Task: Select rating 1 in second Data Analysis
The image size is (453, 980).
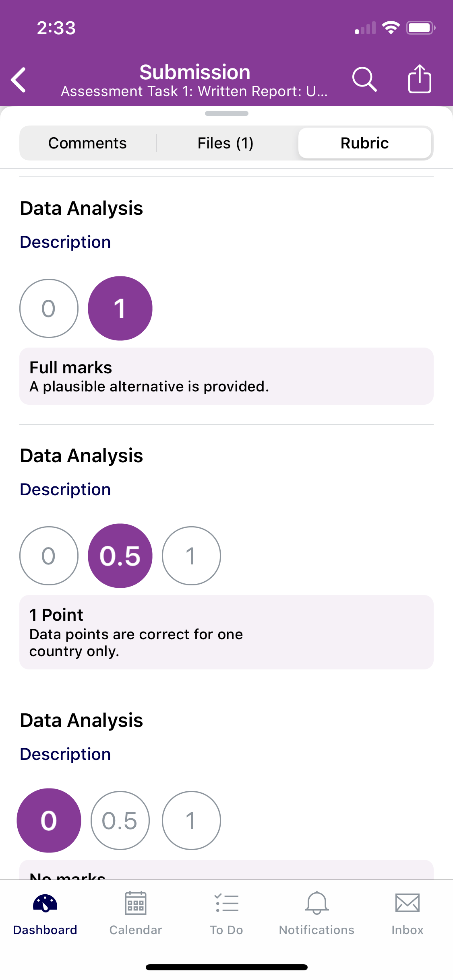Action: [191, 556]
